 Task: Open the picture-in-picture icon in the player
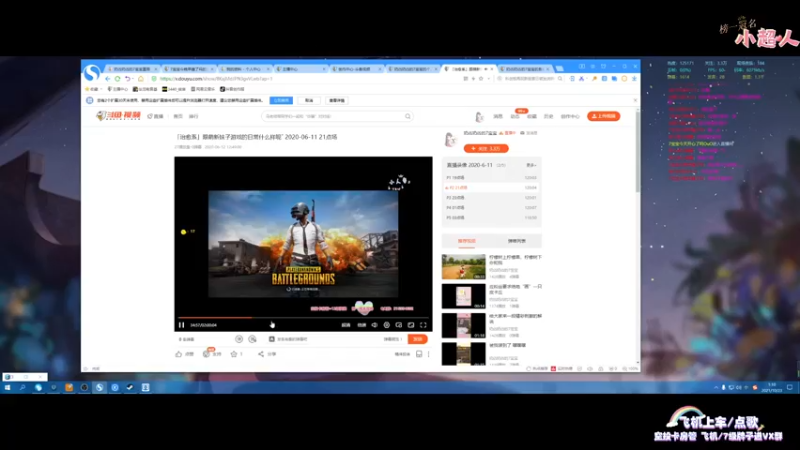(x=398, y=324)
